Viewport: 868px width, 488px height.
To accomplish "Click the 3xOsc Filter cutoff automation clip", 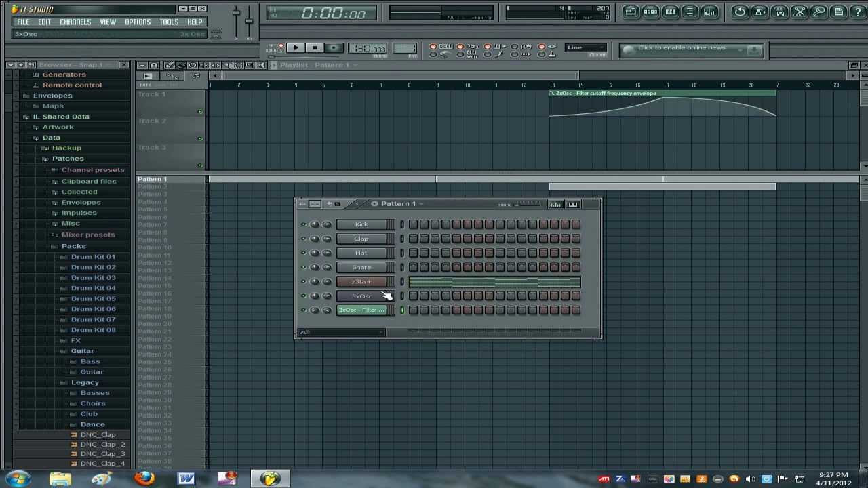I will 663,104.
